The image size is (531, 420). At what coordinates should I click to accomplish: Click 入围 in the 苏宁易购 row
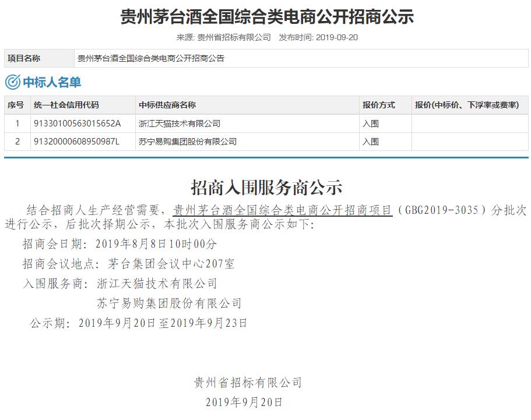pos(371,142)
